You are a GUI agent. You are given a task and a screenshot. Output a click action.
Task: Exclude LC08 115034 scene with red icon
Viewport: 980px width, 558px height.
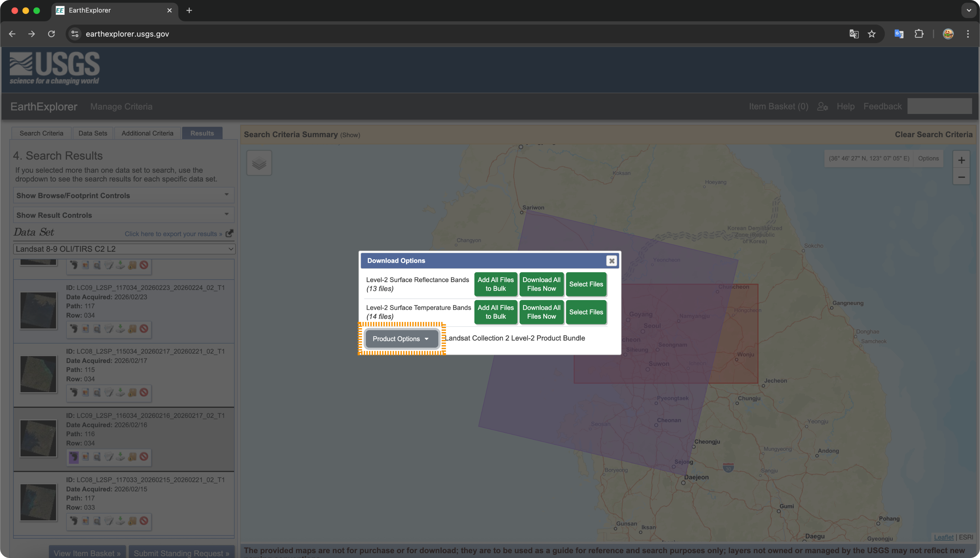144,392
